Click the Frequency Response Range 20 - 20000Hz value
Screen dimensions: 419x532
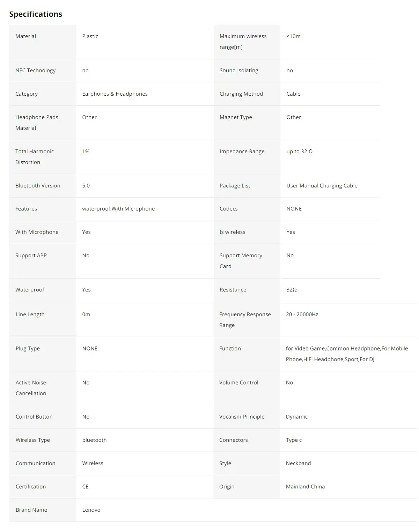pos(302,315)
